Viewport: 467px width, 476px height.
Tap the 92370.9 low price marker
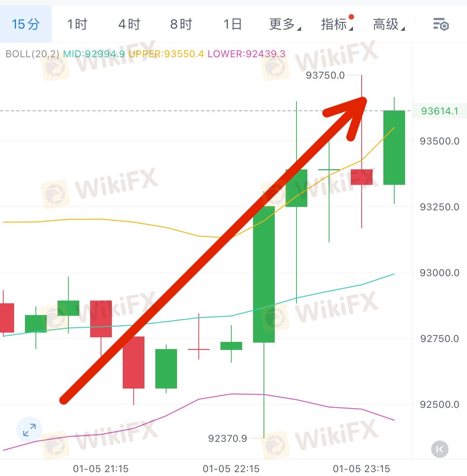coord(227,438)
